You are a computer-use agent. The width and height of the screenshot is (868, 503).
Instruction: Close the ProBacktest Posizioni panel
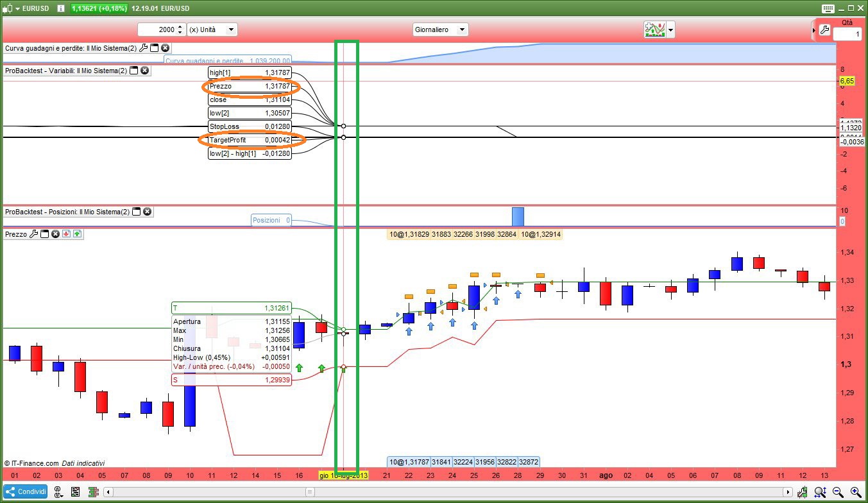coord(147,212)
